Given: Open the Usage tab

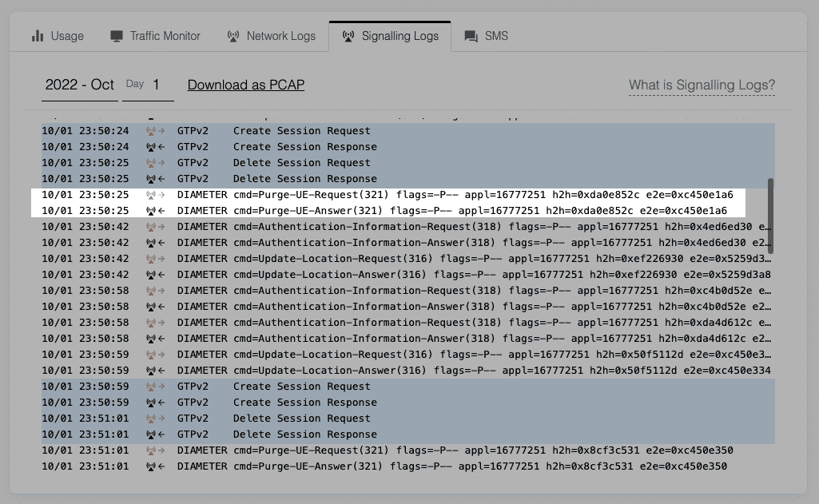Looking at the screenshot, I should coord(58,36).
